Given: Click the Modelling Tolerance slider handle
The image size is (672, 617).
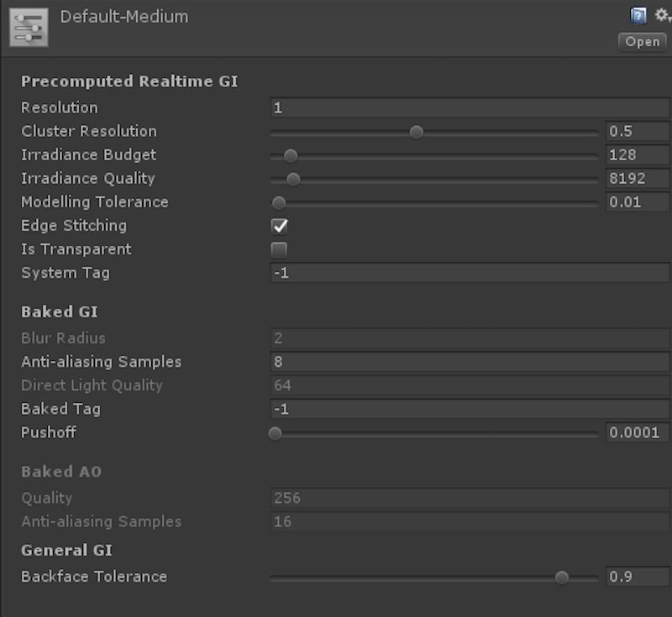Looking at the screenshot, I should pyautogui.click(x=280, y=202).
